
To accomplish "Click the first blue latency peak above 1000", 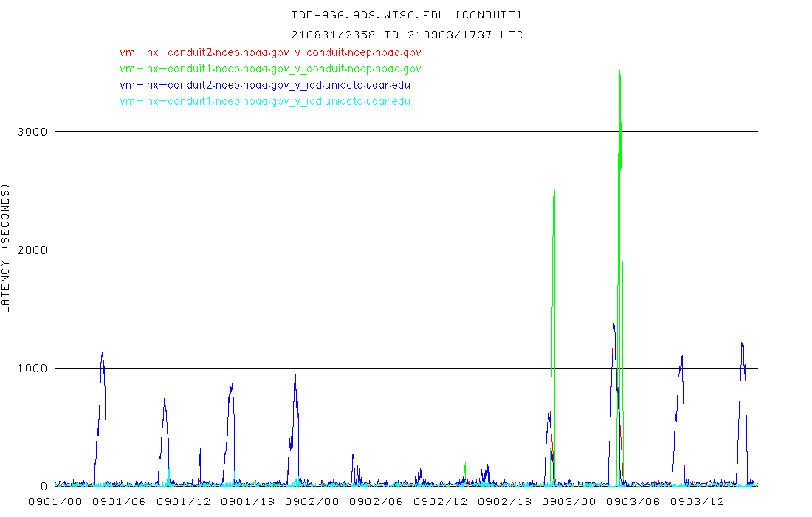I will click(102, 355).
